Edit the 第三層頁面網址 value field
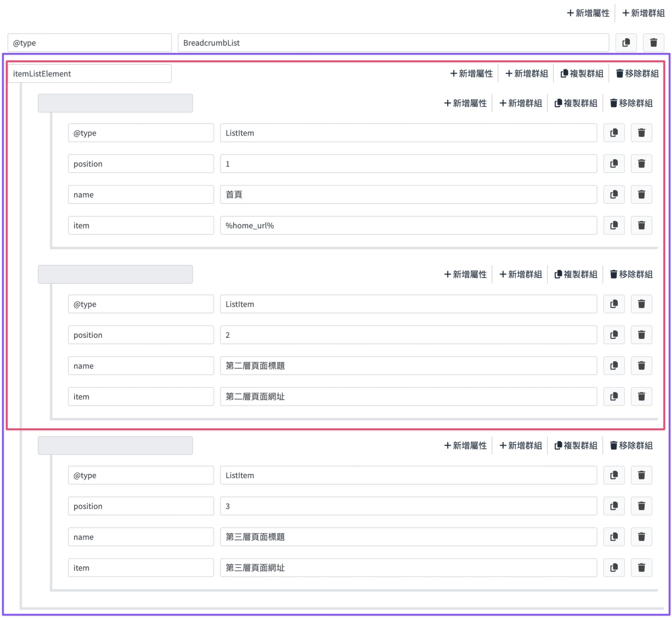The width and height of the screenshot is (672, 620). click(x=408, y=568)
